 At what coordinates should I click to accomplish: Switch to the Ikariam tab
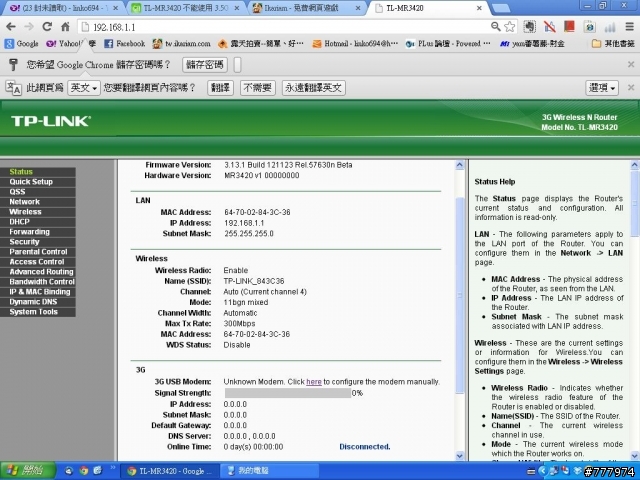(x=307, y=8)
